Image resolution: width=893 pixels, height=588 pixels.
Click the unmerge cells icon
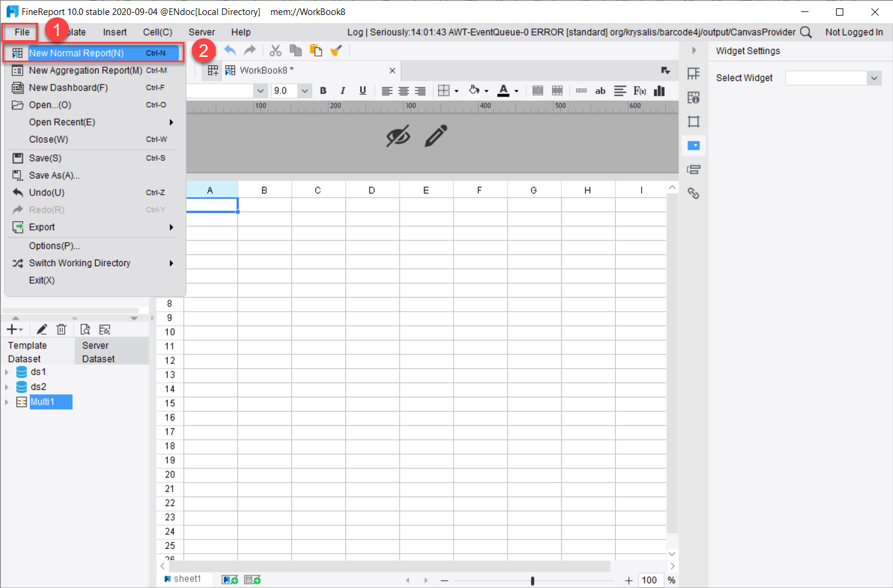[x=557, y=91]
